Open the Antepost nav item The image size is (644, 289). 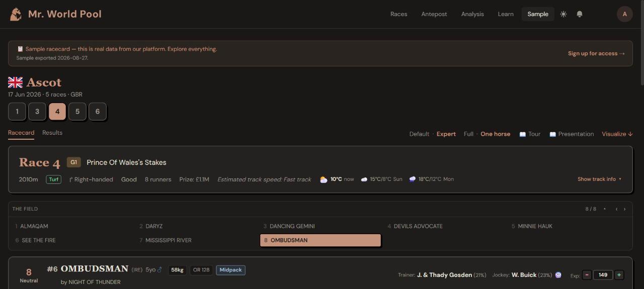point(434,14)
